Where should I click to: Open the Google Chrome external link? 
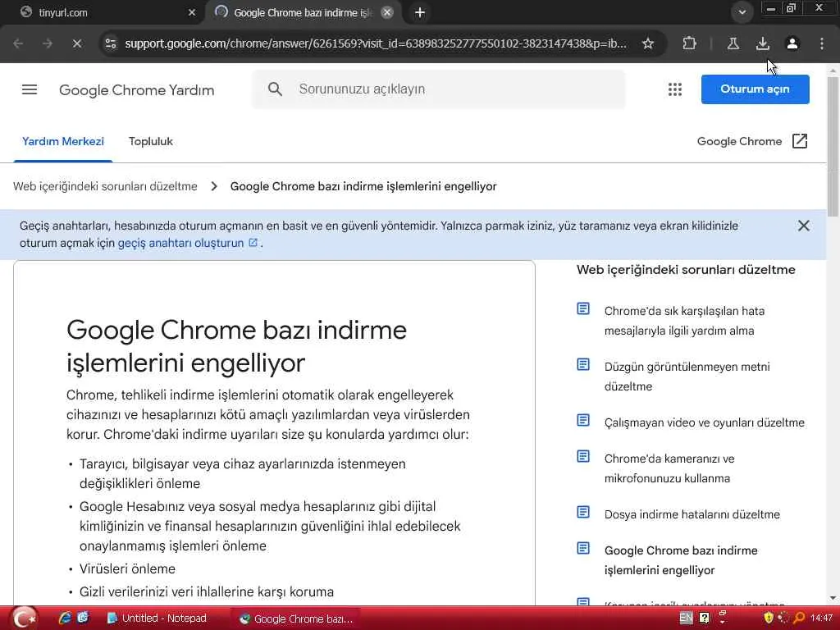coord(752,141)
